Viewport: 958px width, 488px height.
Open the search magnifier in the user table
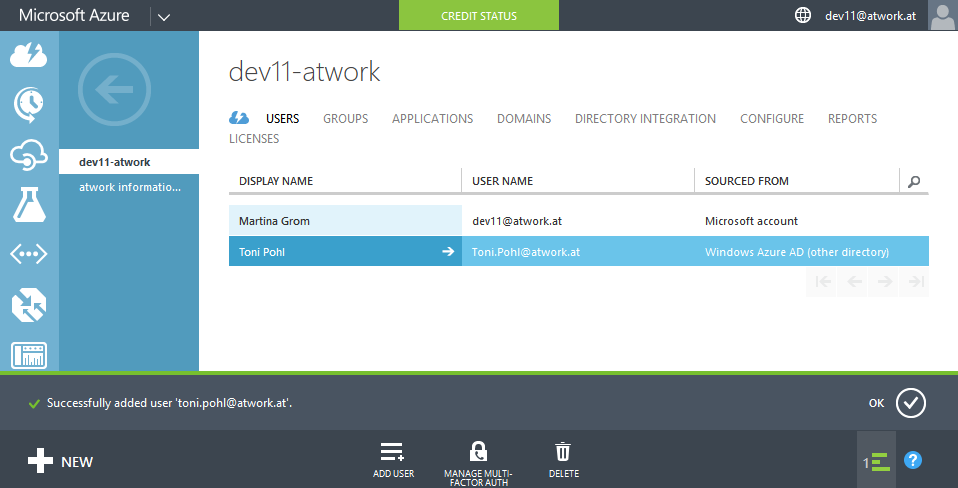pos(913,181)
